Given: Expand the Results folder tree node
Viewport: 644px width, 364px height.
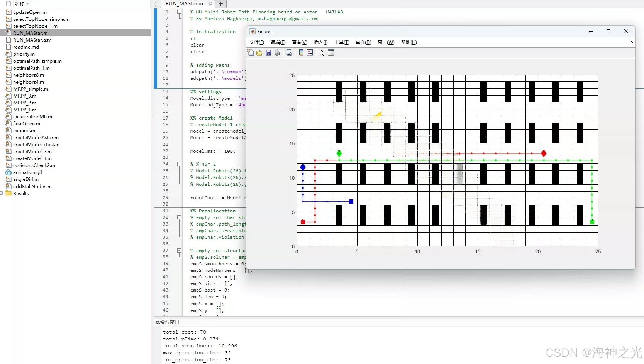Looking at the screenshot, I should (x=2, y=193).
